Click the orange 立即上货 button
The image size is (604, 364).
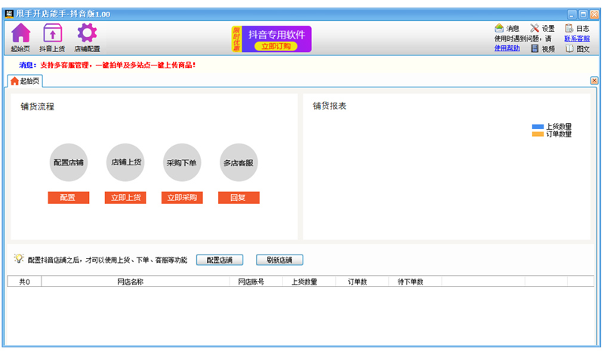[125, 198]
